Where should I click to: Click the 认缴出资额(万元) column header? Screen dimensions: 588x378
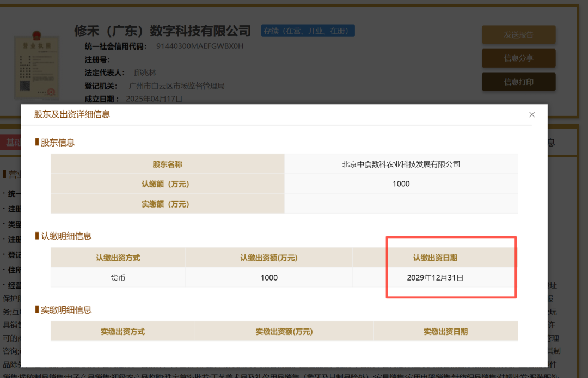pyautogui.click(x=269, y=257)
